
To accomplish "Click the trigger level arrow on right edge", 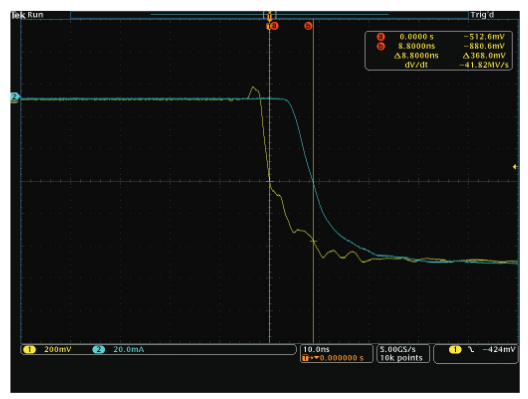I will click(515, 167).
